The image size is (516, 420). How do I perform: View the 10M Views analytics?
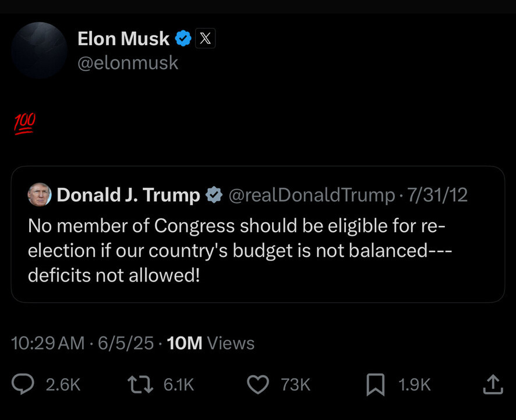211,343
